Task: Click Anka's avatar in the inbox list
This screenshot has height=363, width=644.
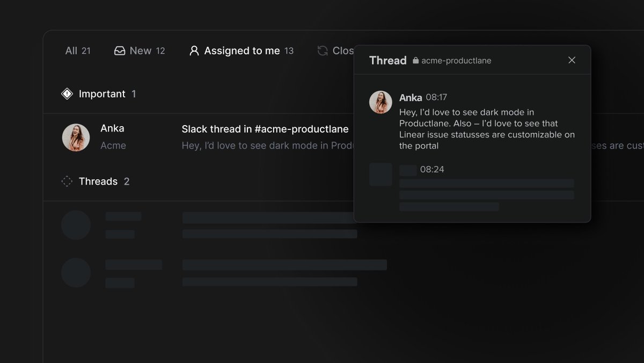Action: tap(76, 137)
